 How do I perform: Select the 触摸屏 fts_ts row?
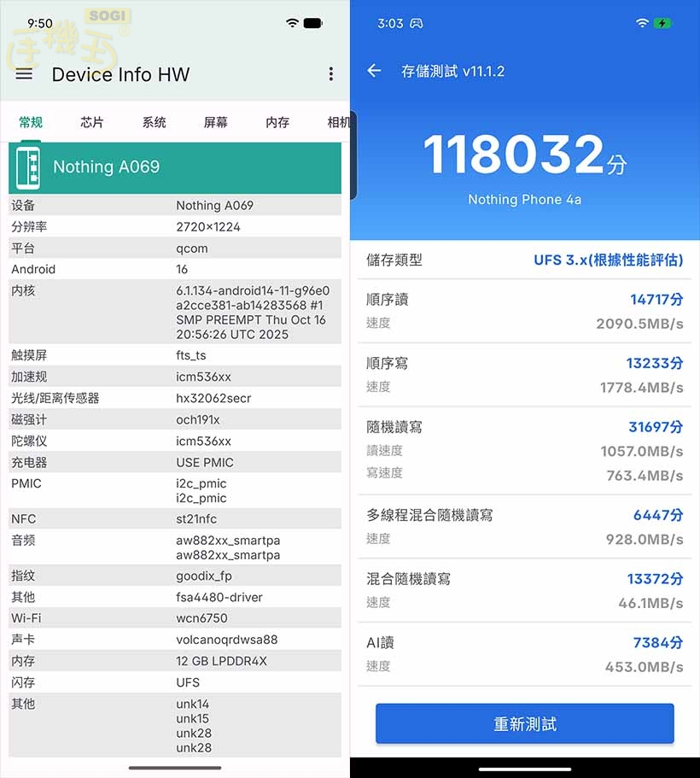(175, 355)
